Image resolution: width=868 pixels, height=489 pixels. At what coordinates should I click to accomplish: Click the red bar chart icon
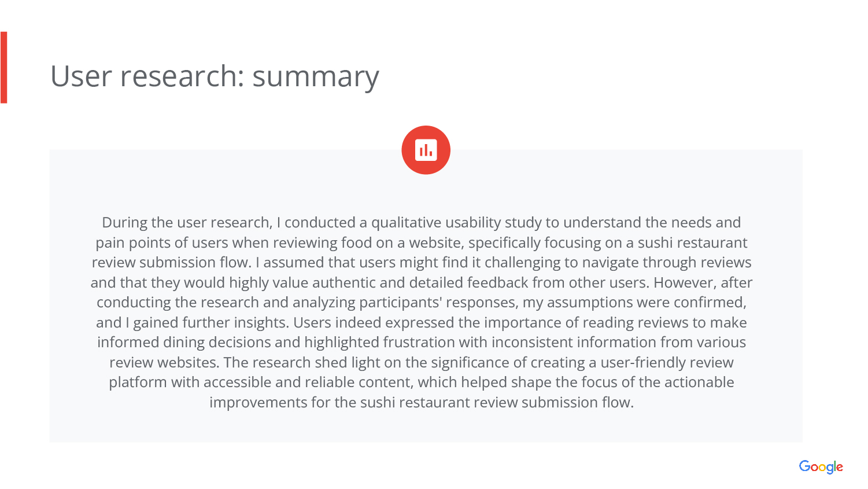[x=426, y=150]
